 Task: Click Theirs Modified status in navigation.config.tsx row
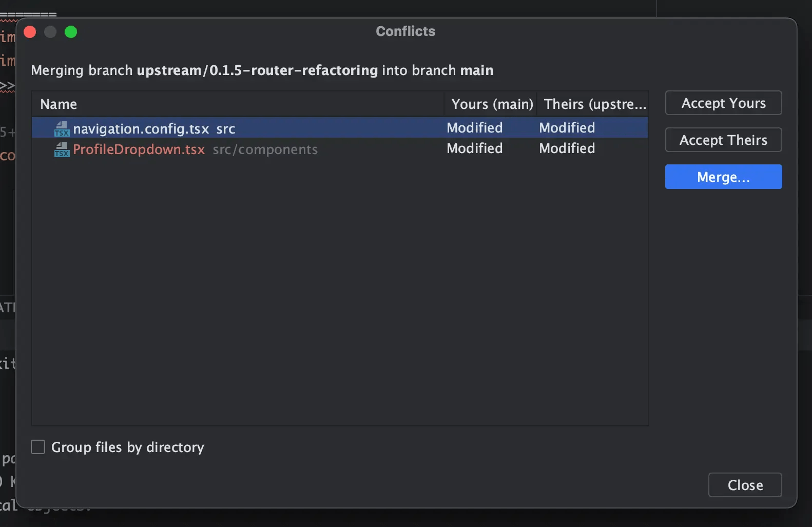click(567, 128)
